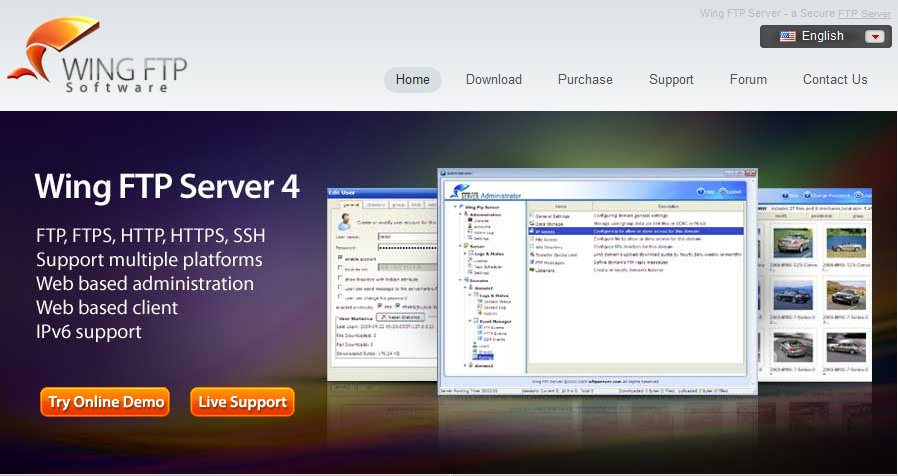Expand the English language dropdown

(825, 37)
